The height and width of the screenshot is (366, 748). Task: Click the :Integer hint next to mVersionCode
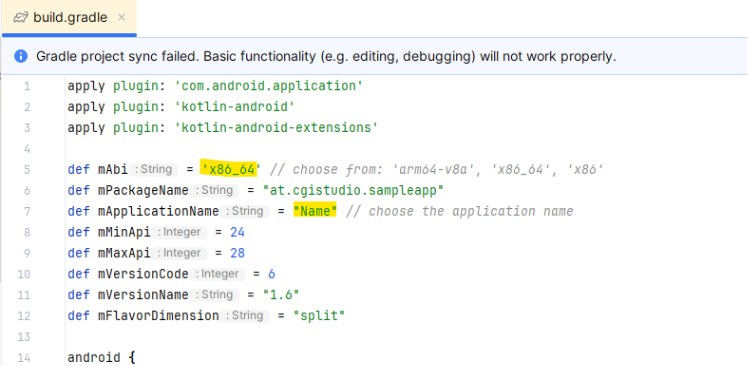point(217,274)
